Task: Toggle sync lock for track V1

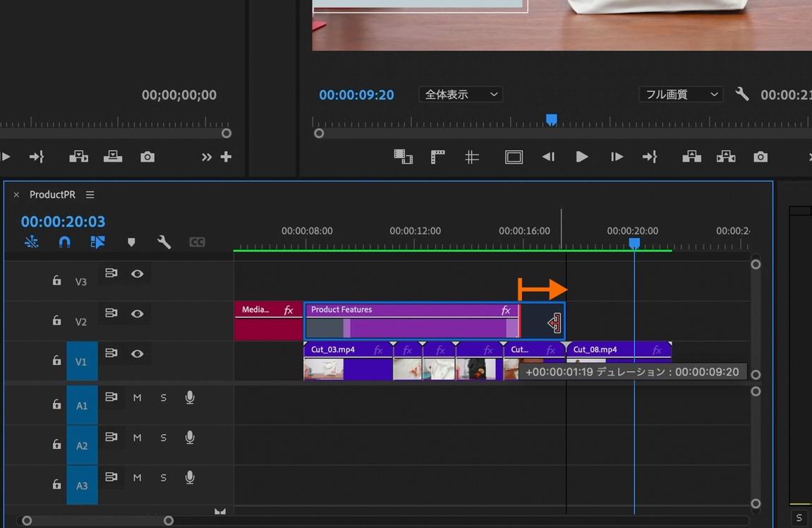Action: 111,353
